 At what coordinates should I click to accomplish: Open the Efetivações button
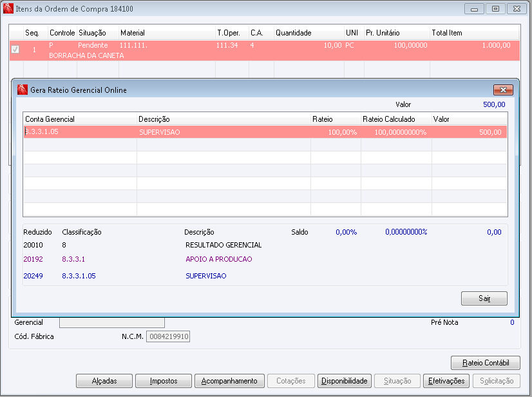pyautogui.click(x=446, y=381)
